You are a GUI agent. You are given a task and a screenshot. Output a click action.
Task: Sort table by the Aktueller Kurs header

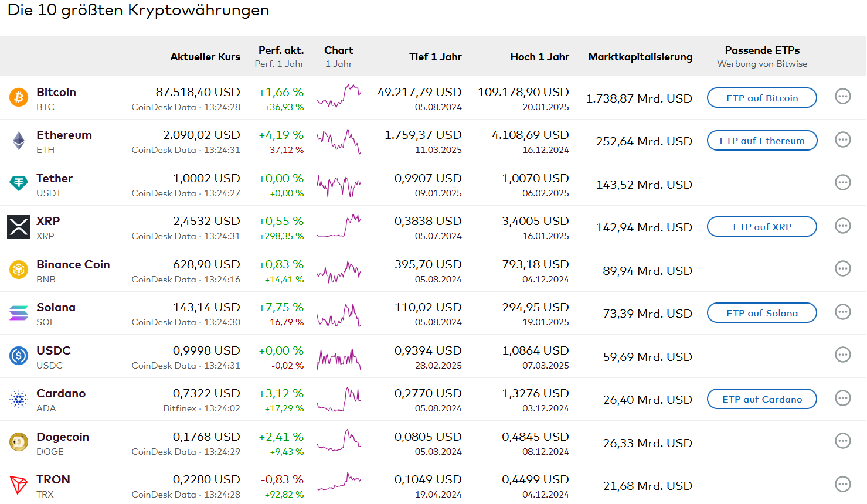click(205, 56)
